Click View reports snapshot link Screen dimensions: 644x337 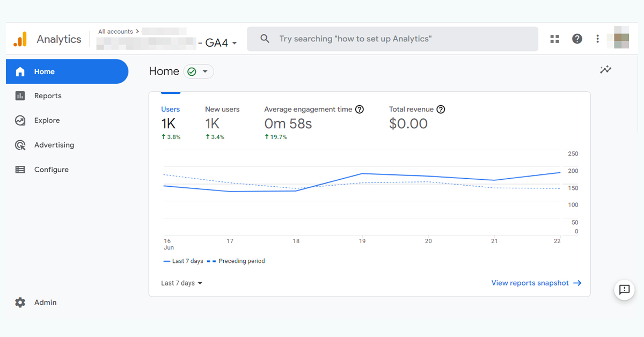click(x=536, y=283)
